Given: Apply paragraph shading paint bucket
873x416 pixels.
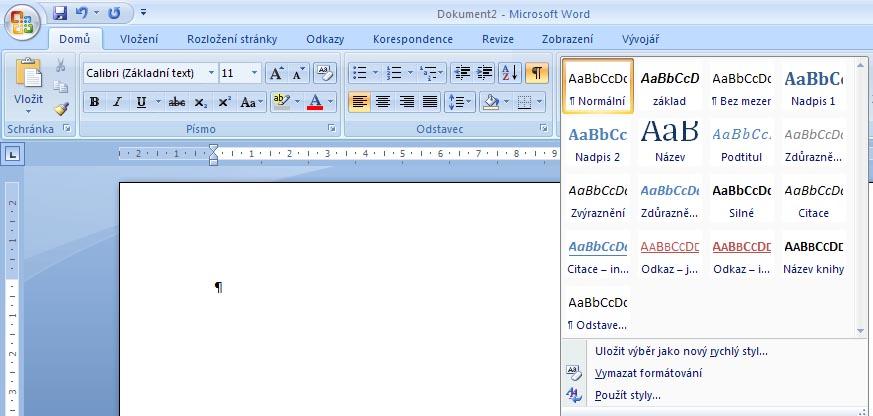Looking at the screenshot, I should (491, 102).
